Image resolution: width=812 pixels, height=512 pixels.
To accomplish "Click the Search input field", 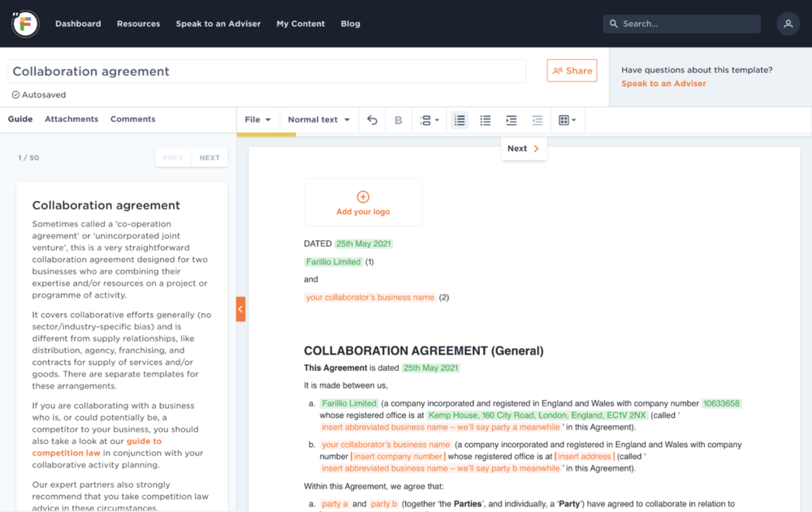I will coord(681,24).
